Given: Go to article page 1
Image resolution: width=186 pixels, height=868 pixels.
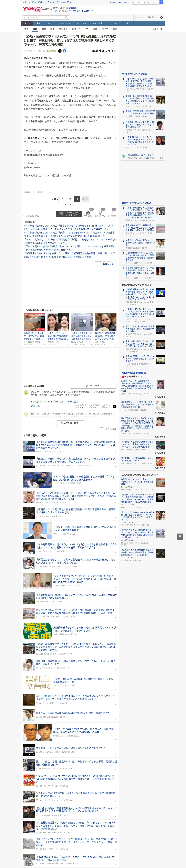Looking at the screenshot, I should (63, 199).
